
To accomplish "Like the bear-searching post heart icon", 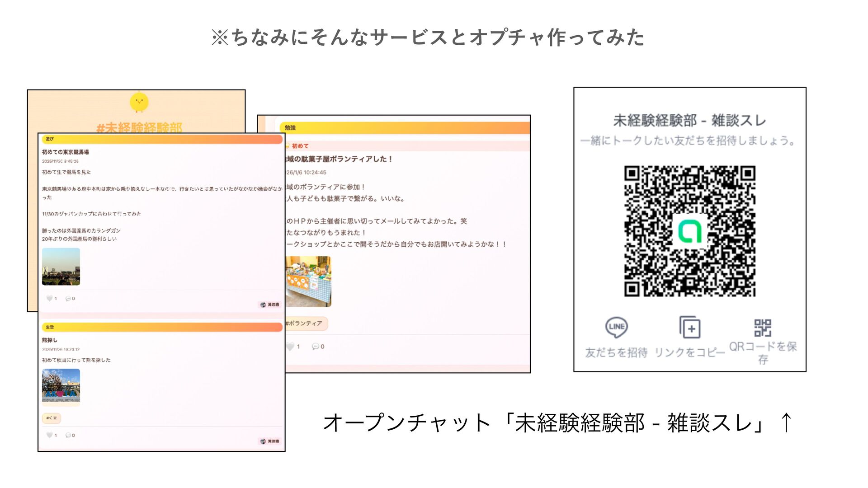I will coord(49,435).
